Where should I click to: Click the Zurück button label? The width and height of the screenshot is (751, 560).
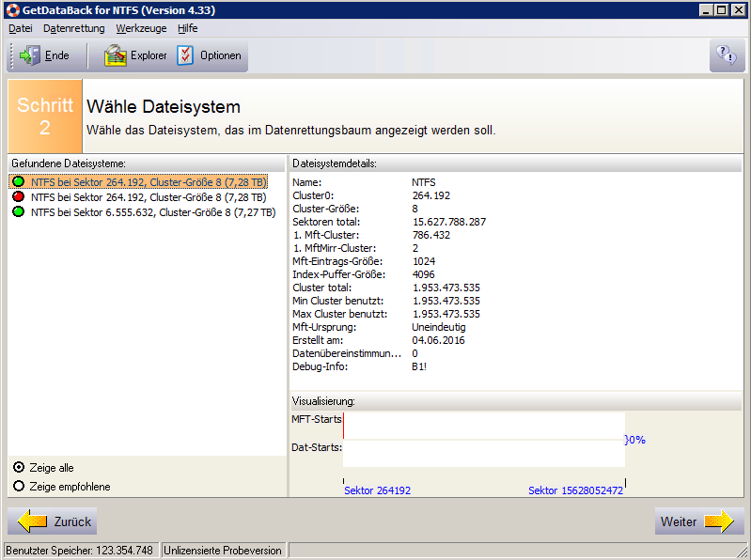72,521
